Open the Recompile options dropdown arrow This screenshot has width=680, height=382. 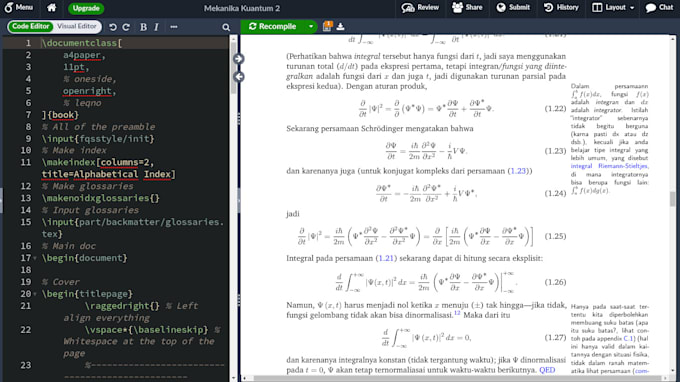[311, 26]
